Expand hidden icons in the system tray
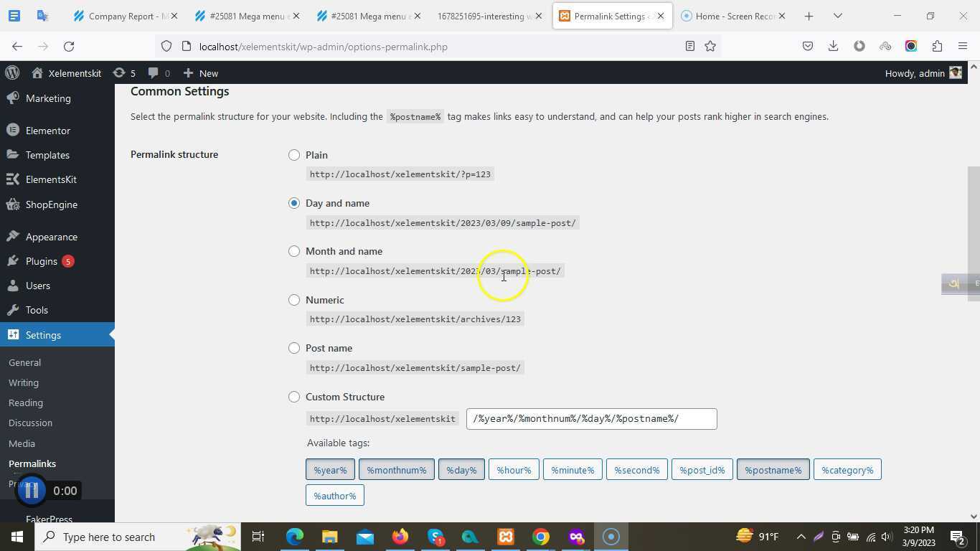The width and height of the screenshot is (980, 551). coord(801,536)
